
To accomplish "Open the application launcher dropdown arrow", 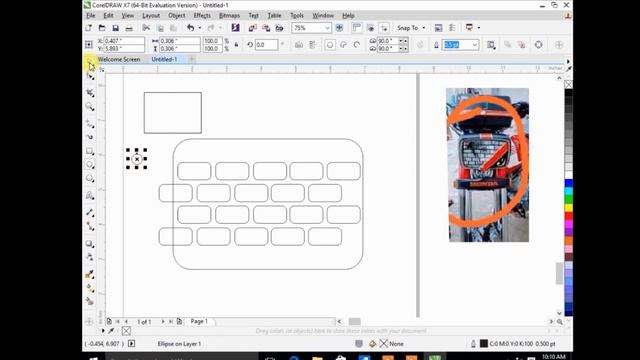I will 479,28.
